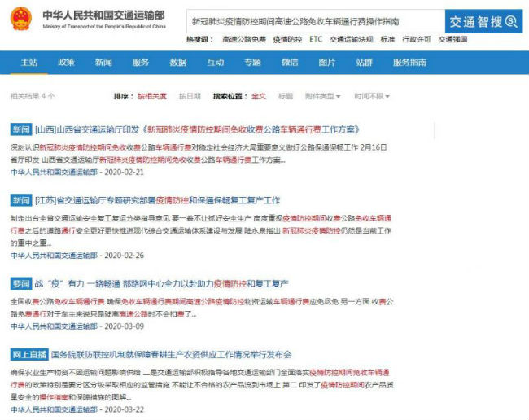Open the 服务 navigation tab
This screenshot has width=529, height=420.
(x=140, y=63)
